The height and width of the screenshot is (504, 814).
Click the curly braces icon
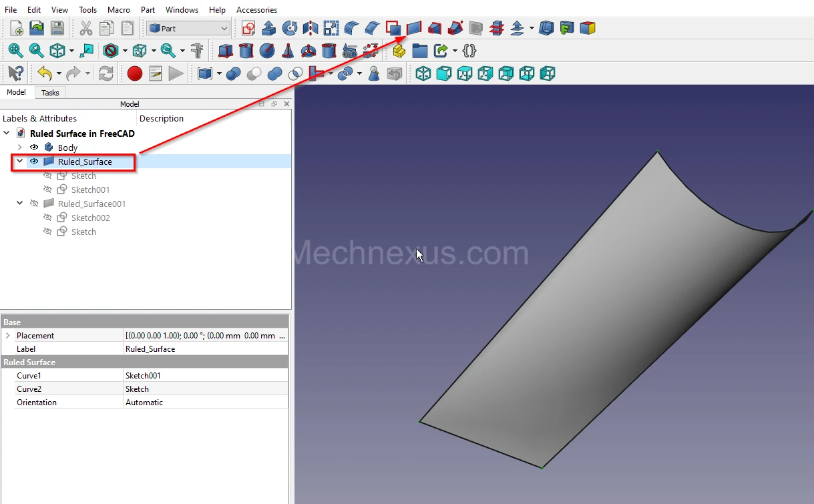tap(469, 51)
